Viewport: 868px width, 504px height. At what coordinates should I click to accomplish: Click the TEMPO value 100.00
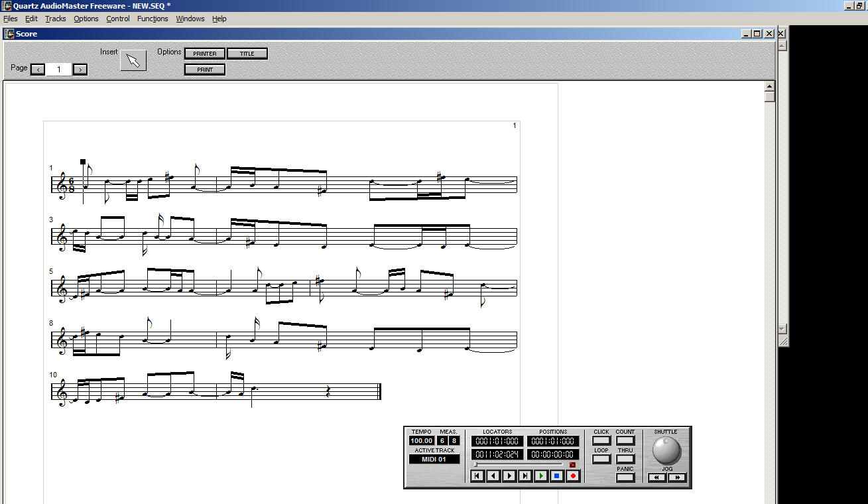(x=421, y=441)
